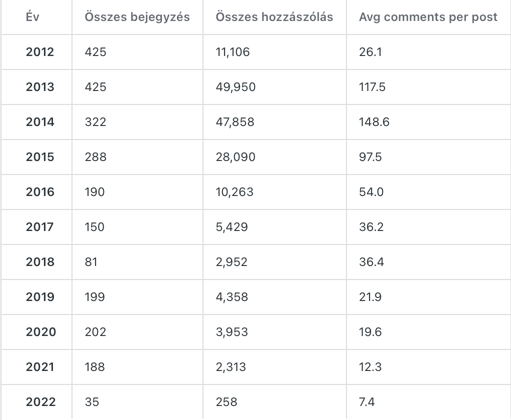Select the 47,858 comments cell

(235, 122)
